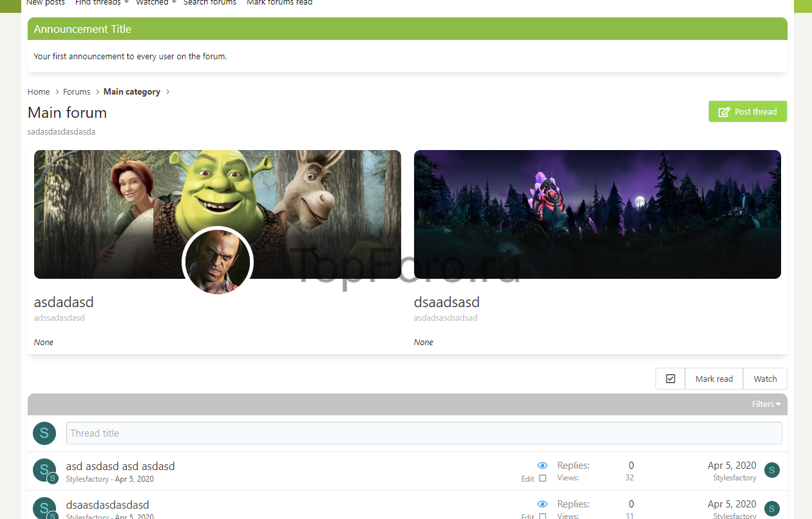Click the user avatar beside Thread title field

click(x=44, y=433)
